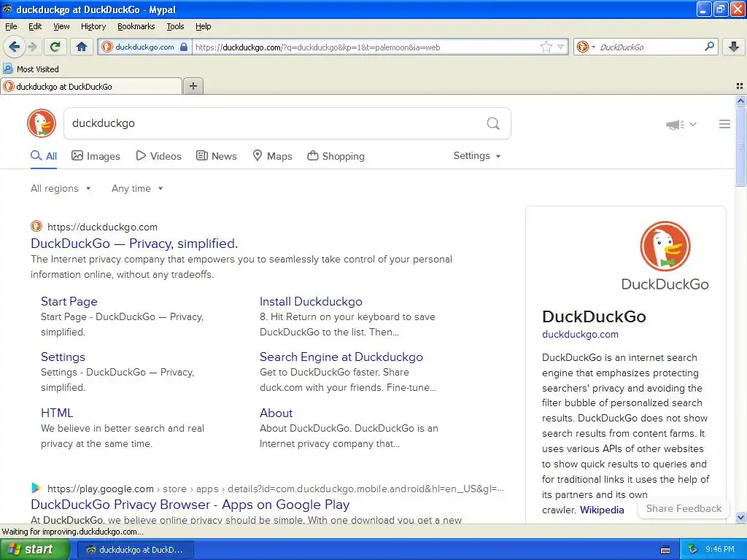The width and height of the screenshot is (747, 560).
Task: Click the magnifier in the browser search box
Action: tap(709, 47)
